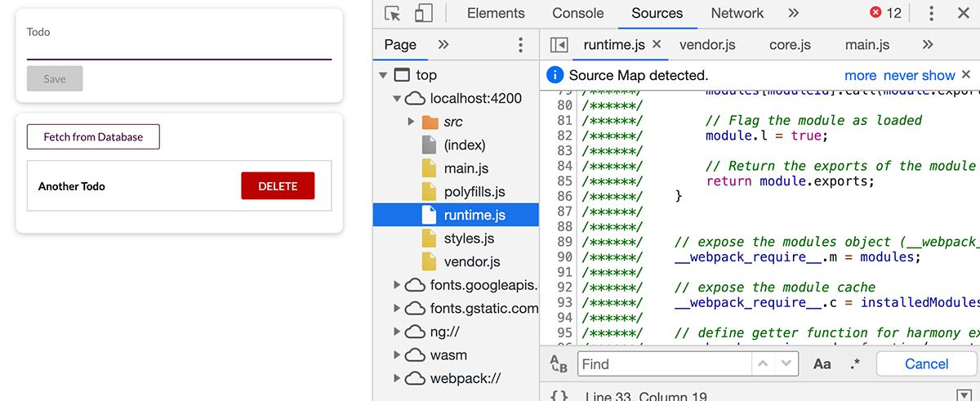Click into the Todo text field
The height and width of the screenshot is (401, 980).
[x=179, y=49]
